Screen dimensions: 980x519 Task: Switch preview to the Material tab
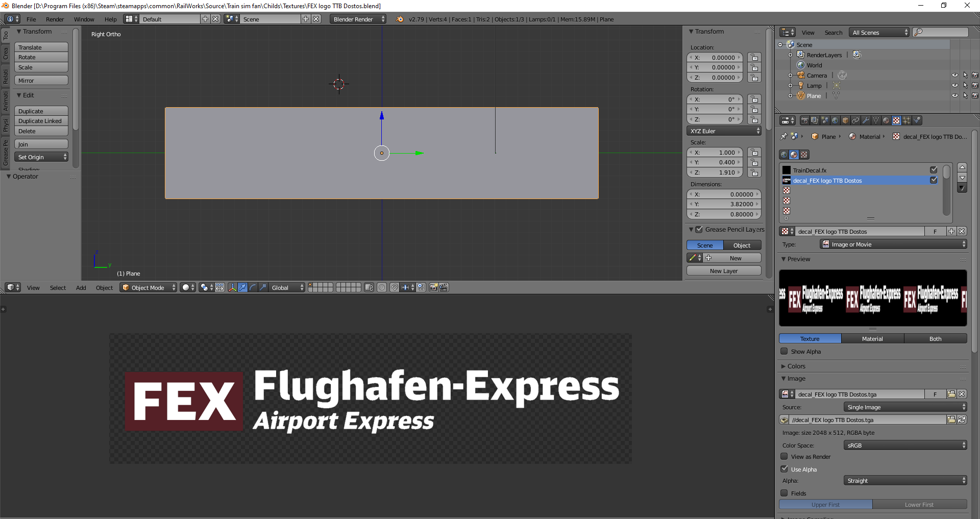click(x=872, y=338)
